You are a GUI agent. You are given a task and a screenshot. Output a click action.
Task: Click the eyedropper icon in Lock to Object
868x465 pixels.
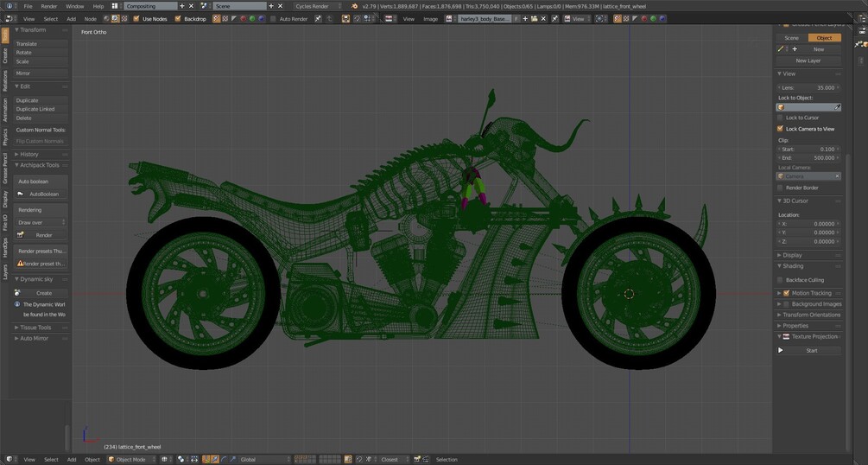click(837, 107)
